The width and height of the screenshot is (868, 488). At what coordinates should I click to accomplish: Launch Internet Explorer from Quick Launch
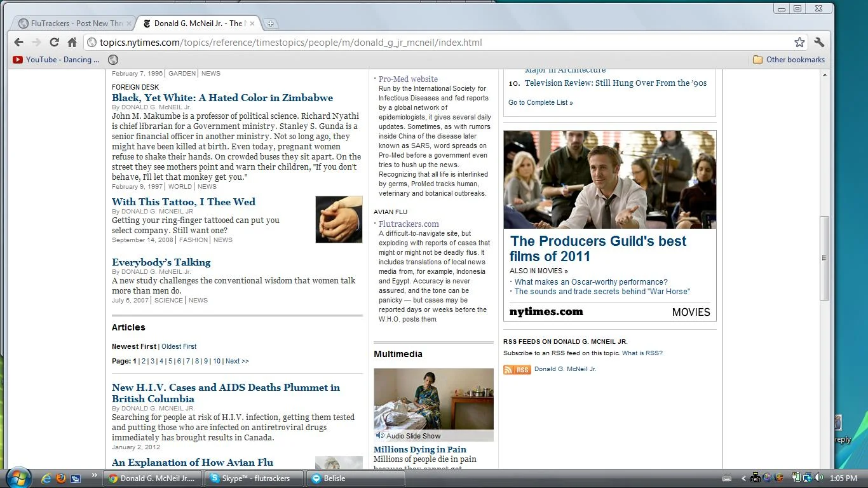[46, 478]
